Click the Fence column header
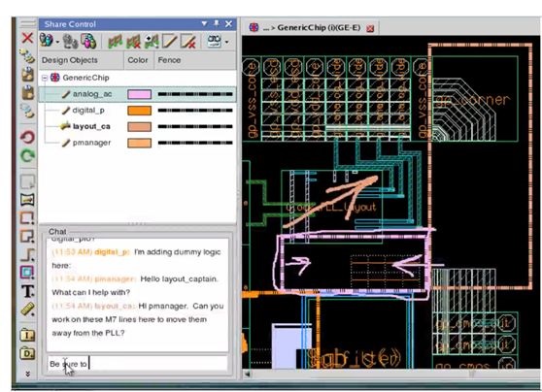Image resolution: width=542 pixels, height=392 pixels. coord(195,60)
